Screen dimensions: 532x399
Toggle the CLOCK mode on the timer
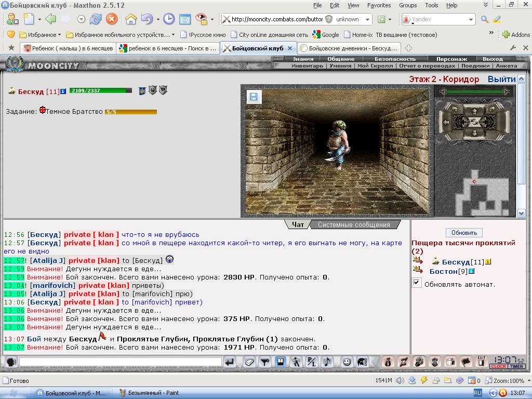pyautogui.click(x=498, y=366)
